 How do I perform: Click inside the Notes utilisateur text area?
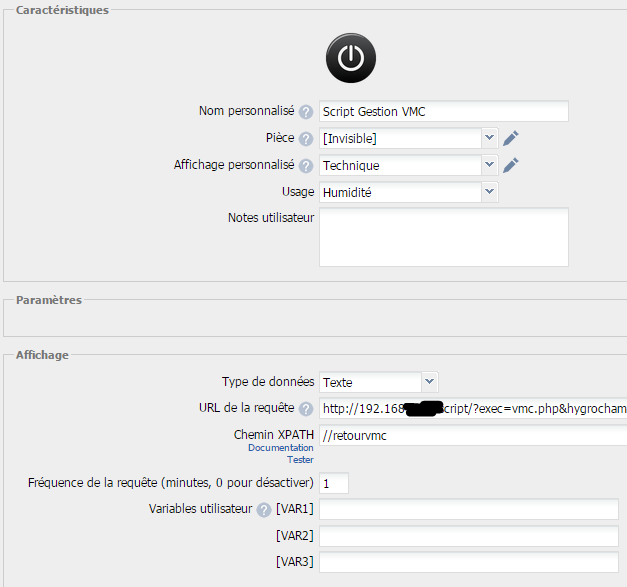pos(443,237)
